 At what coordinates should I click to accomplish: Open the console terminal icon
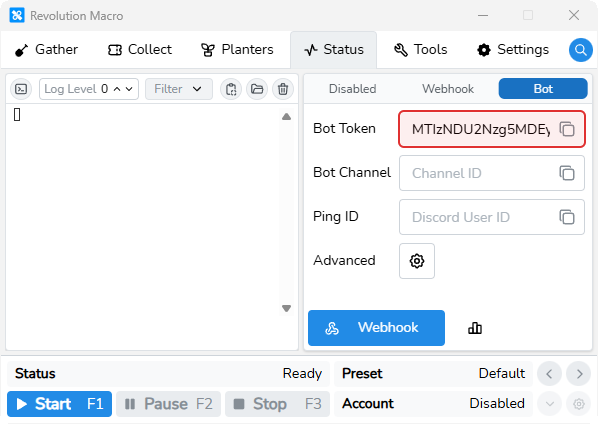21,89
